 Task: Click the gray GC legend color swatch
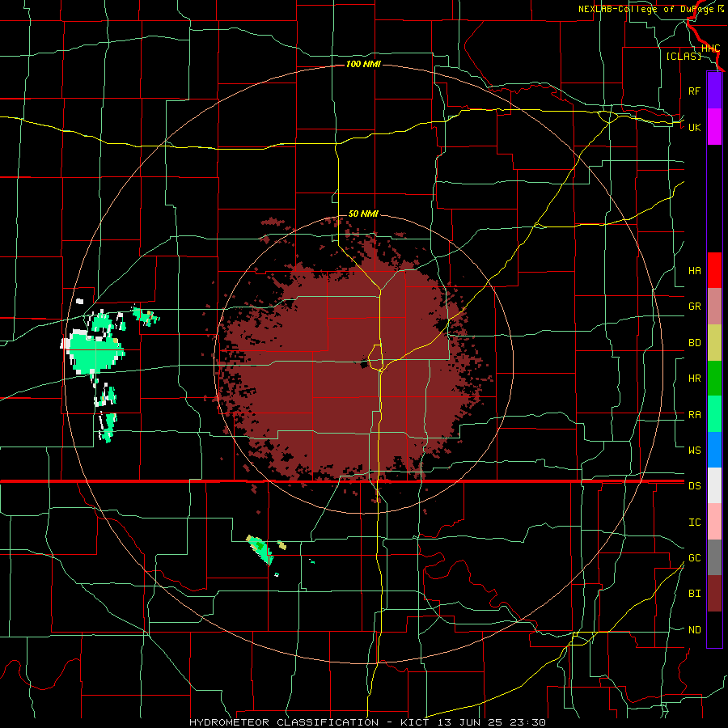coord(714,557)
